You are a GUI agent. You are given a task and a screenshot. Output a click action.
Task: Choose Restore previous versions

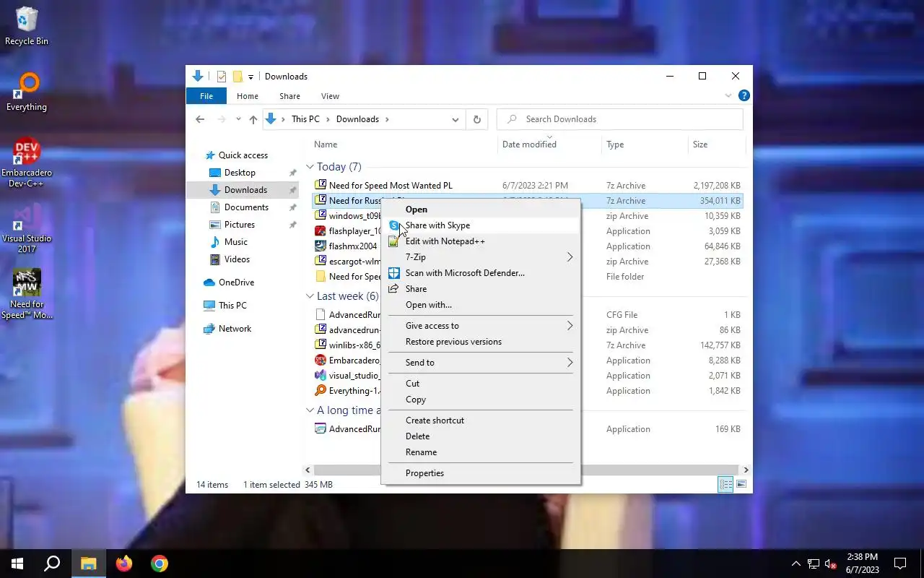click(480, 342)
